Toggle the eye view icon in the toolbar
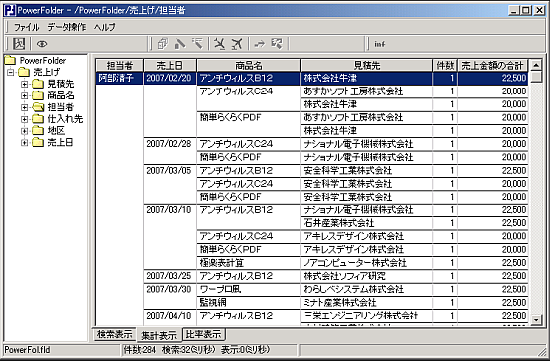This screenshot has width=550, height=361. (42, 44)
